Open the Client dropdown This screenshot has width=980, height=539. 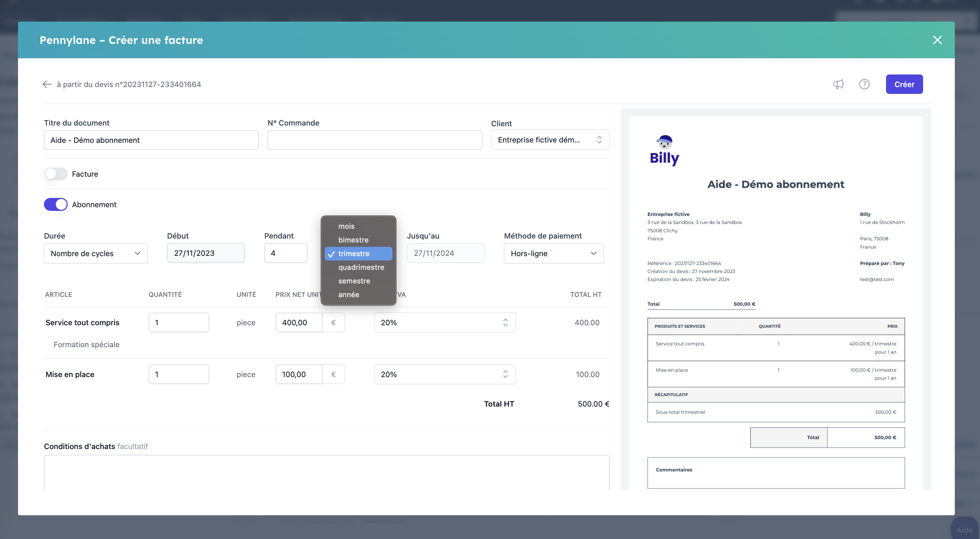click(x=550, y=140)
